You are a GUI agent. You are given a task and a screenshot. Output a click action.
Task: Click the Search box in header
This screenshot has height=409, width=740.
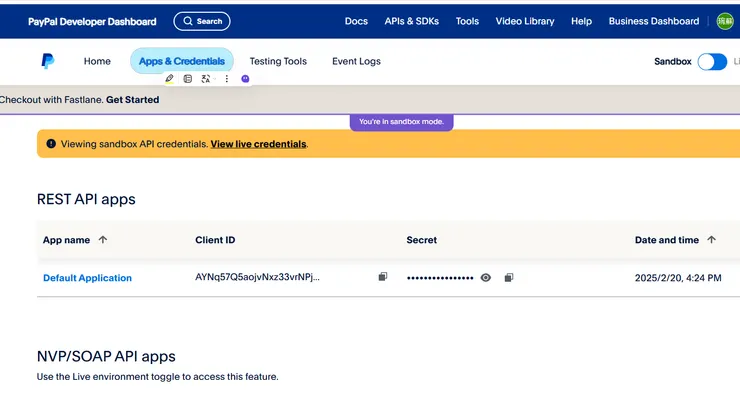(x=201, y=21)
